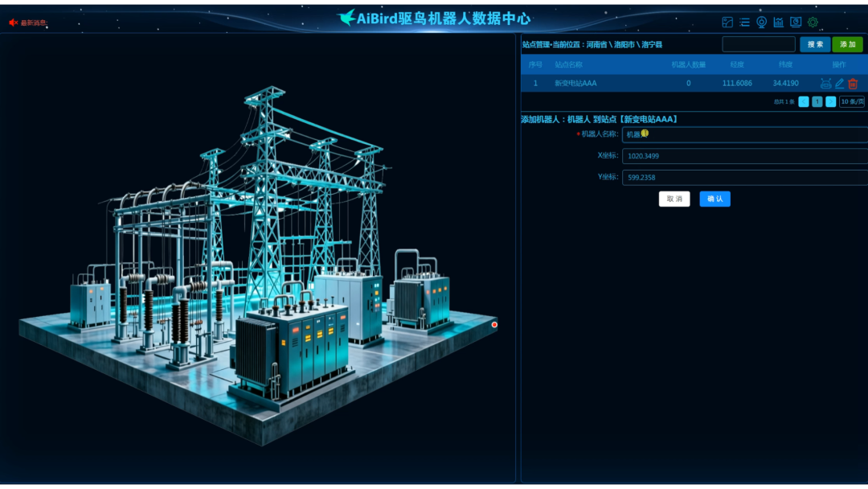Open the statistics chart icon
The image size is (868, 489).
778,23
